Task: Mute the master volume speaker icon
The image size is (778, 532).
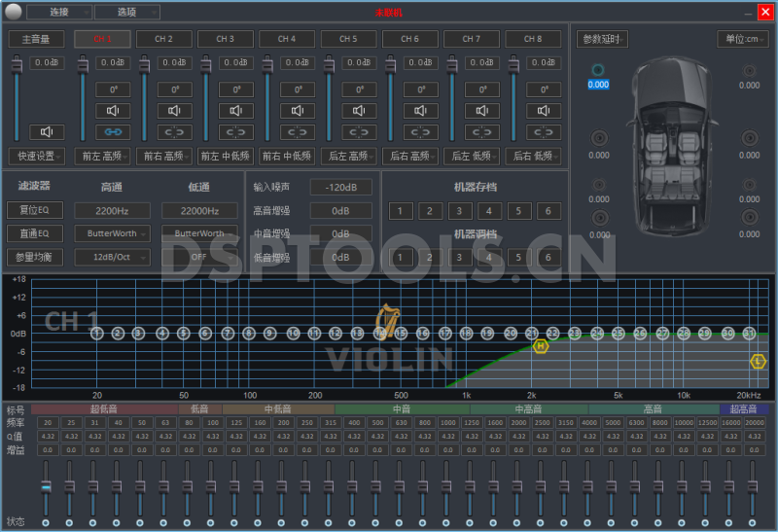Action: point(46,131)
